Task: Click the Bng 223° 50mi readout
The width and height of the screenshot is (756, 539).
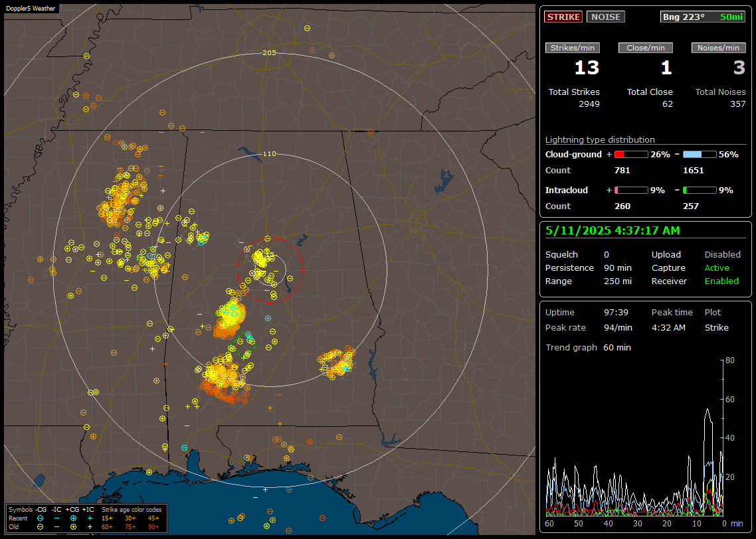Action: pyautogui.click(x=702, y=17)
